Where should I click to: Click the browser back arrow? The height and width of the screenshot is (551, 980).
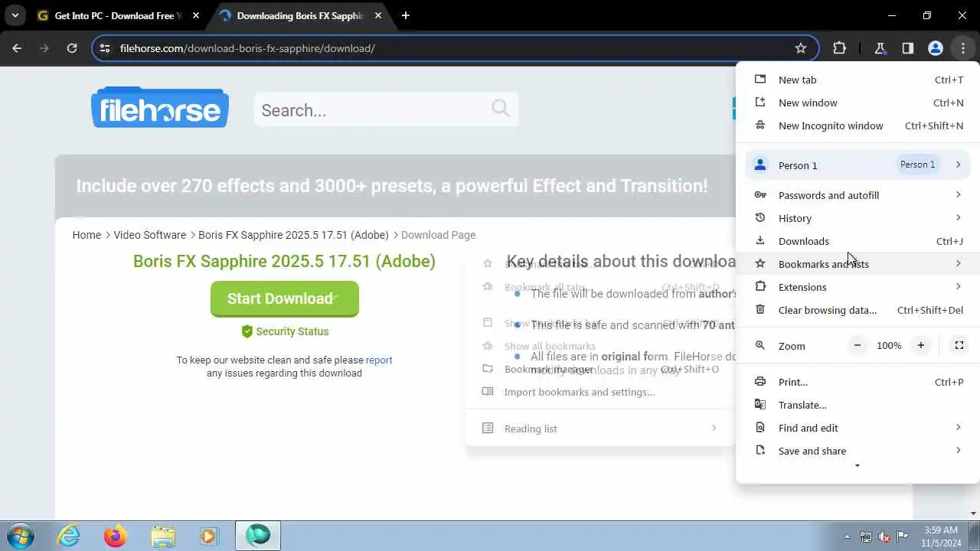tap(17, 48)
